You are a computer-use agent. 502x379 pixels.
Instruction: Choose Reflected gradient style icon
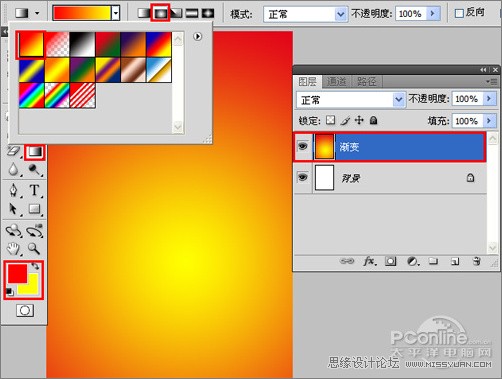192,13
